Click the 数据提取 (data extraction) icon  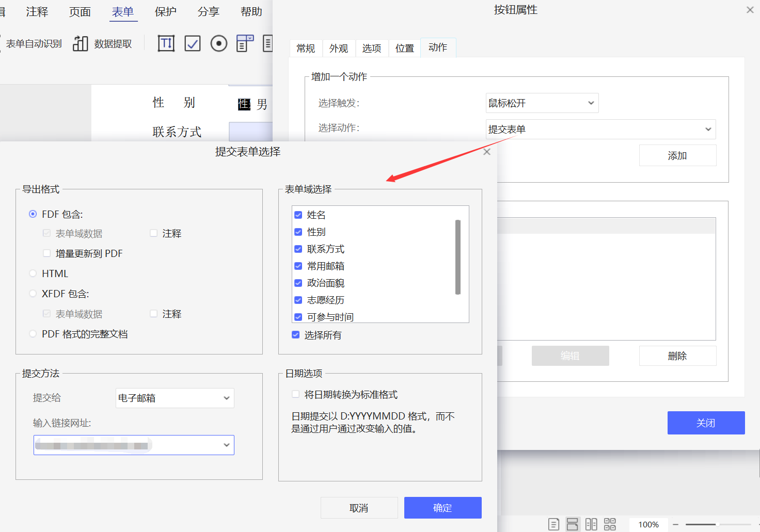coord(80,43)
